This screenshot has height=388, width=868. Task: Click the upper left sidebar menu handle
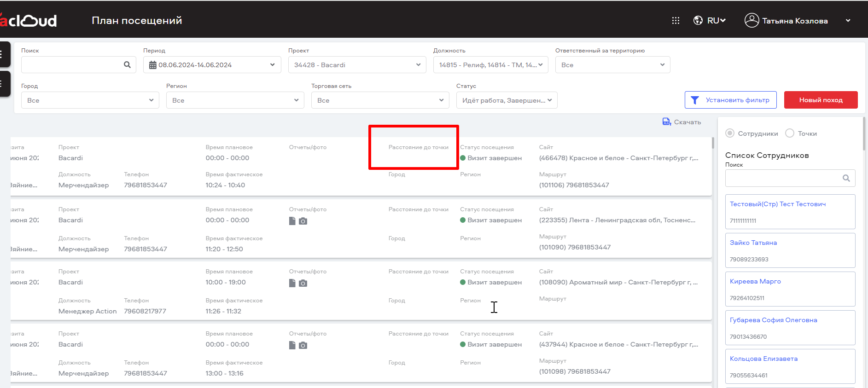4,54
